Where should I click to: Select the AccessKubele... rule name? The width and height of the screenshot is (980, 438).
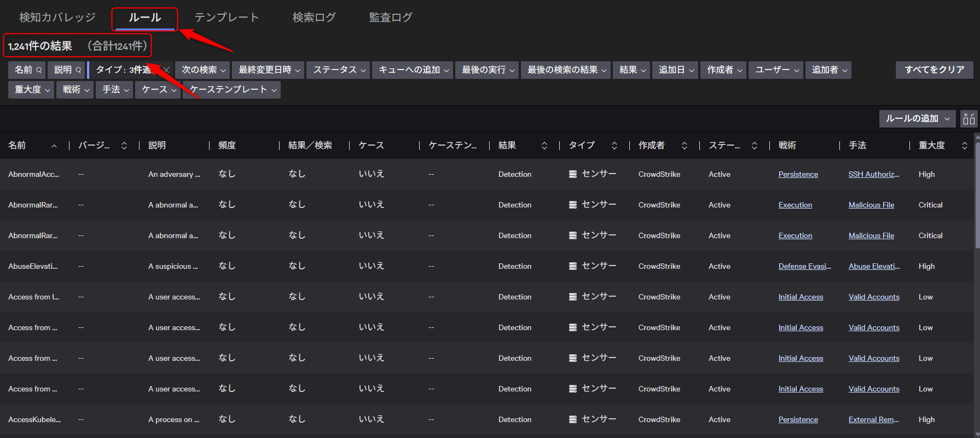(34, 419)
